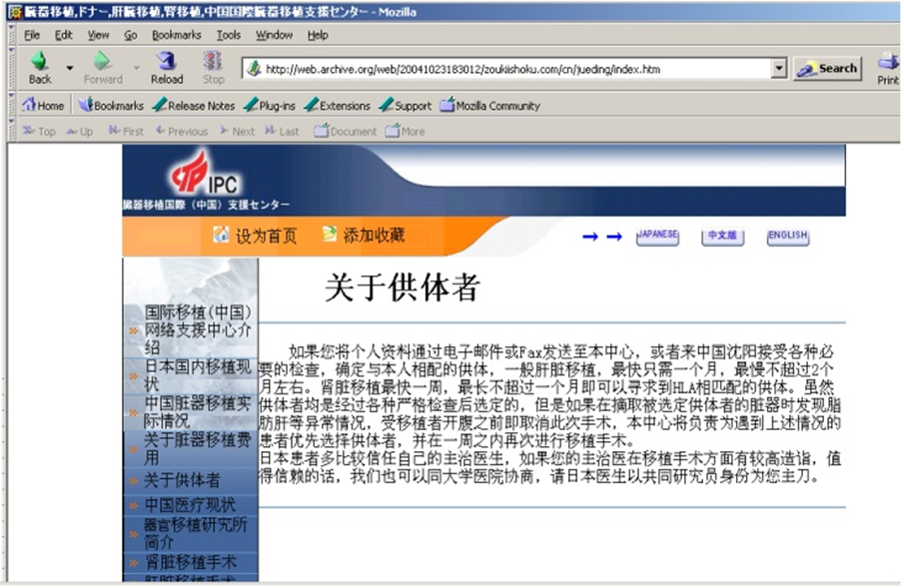
Task: Switch page language to ENGLISH
Action: pos(787,237)
